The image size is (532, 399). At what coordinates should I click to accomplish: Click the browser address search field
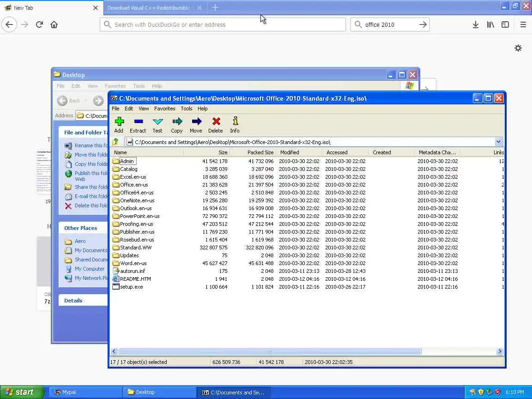point(223,24)
